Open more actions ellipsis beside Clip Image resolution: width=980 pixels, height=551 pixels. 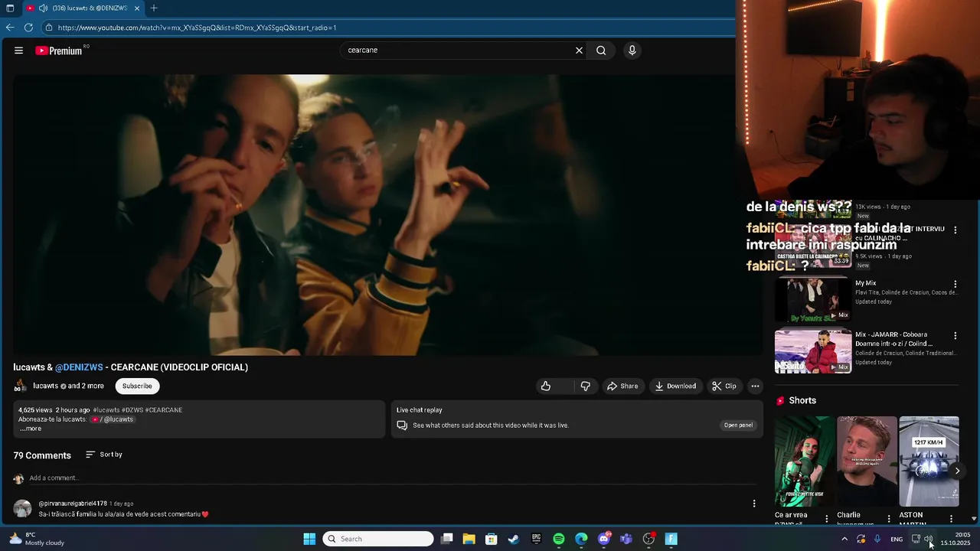[x=755, y=386]
